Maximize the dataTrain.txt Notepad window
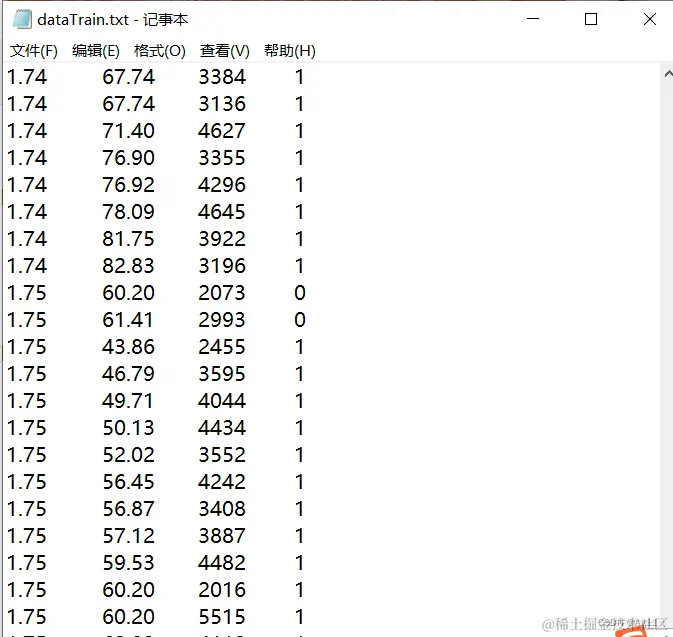 (x=591, y=19)
